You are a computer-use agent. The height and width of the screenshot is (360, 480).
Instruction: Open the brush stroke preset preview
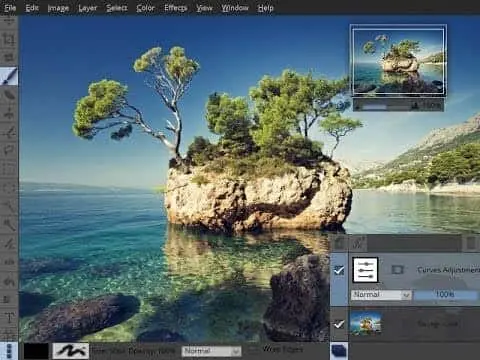[x=71, y=351]
